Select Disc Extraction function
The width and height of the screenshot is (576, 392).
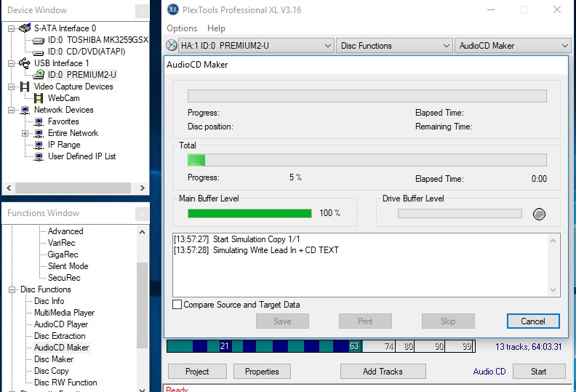[x=60, y=336]
